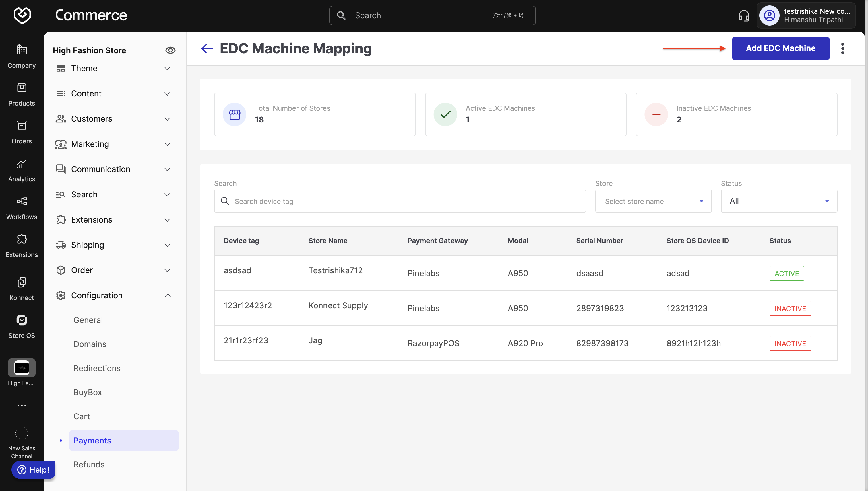Open Refunds configuration
Screen dimensions: 868x491
[x=89, y=465]
